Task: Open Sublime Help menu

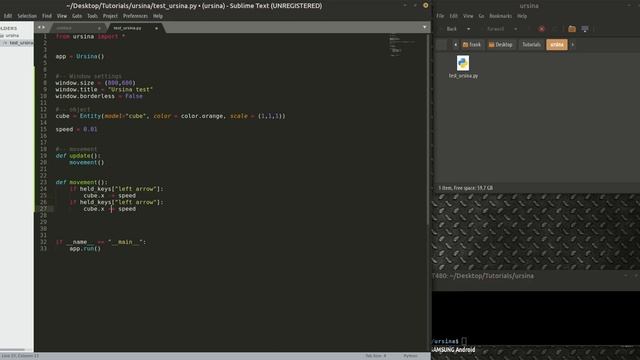Action: pos(158,16)
